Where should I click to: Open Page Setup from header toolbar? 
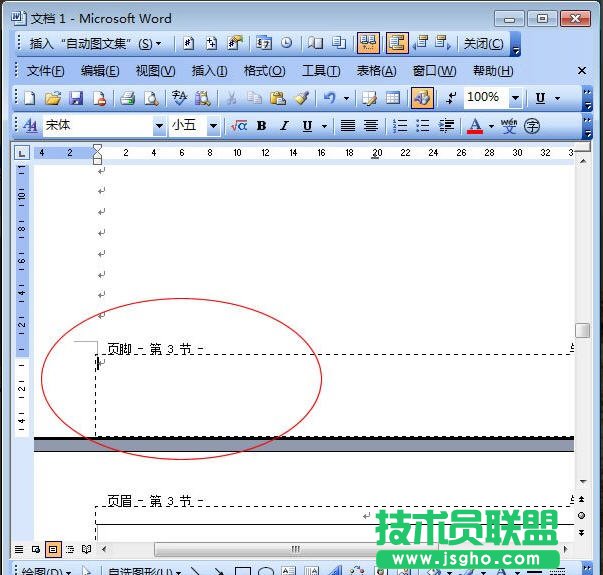tap(315, 43)
